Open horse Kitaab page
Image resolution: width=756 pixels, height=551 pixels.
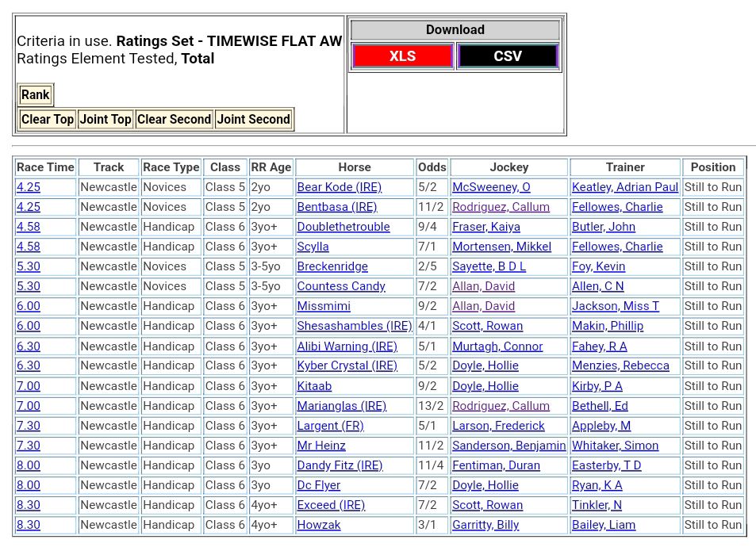[314, 386]
